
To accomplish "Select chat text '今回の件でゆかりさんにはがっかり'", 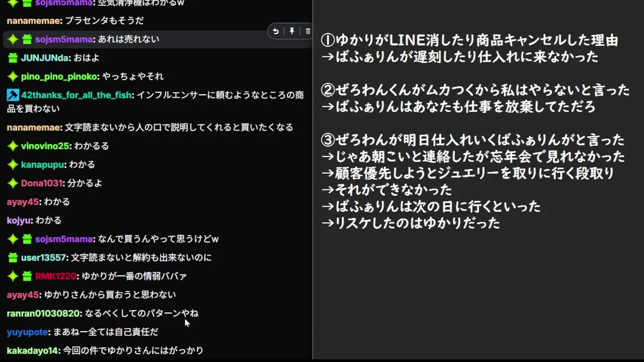I will [133, 350].
